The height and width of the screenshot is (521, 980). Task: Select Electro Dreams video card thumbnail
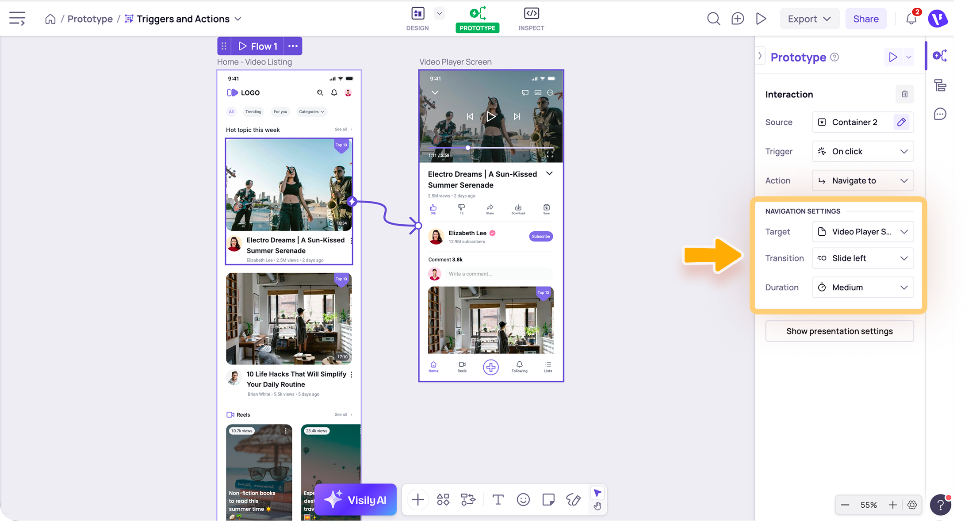(x=289, y=185)
